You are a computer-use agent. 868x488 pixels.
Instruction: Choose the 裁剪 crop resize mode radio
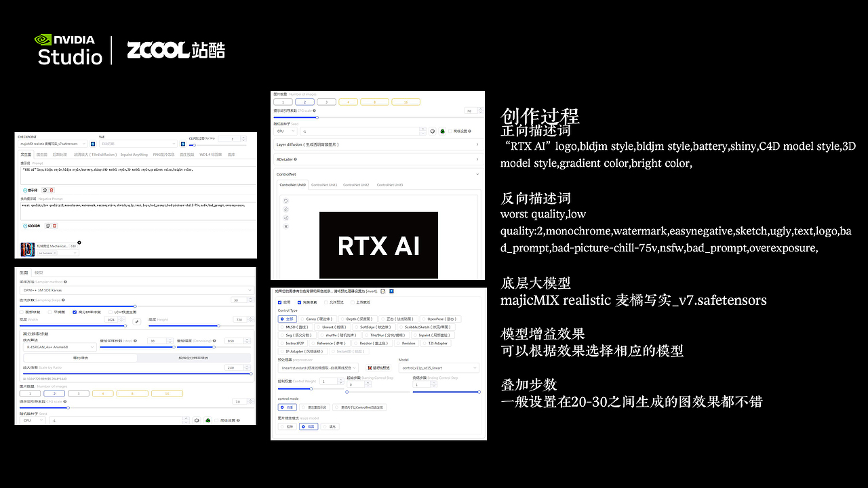(x=309, y=427)
